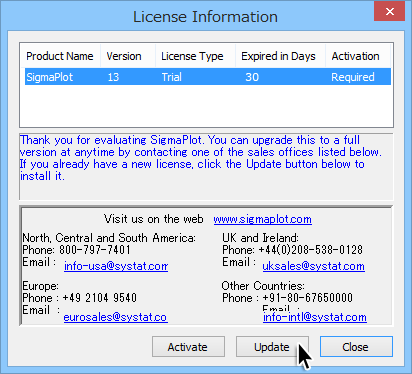Screen dimensions: 412x374
Task: Click the 'License Information' title bar
Action: (x=205, y=17)
